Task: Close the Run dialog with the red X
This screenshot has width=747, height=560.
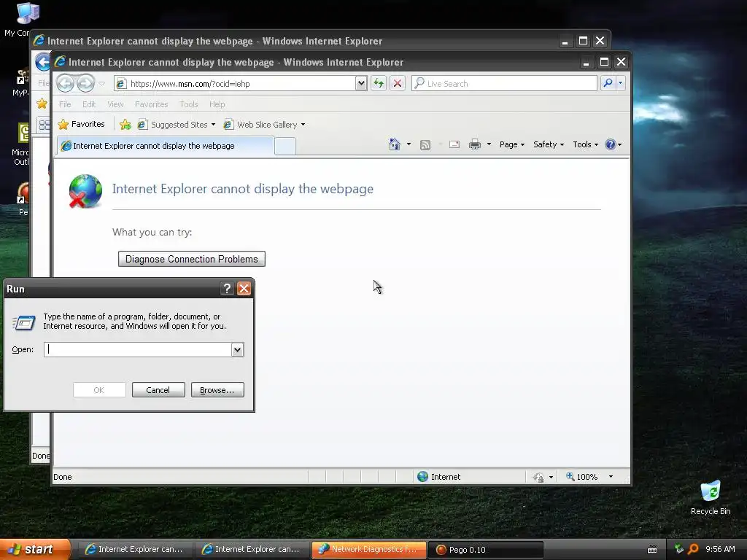Action: (x=244, y=288)
